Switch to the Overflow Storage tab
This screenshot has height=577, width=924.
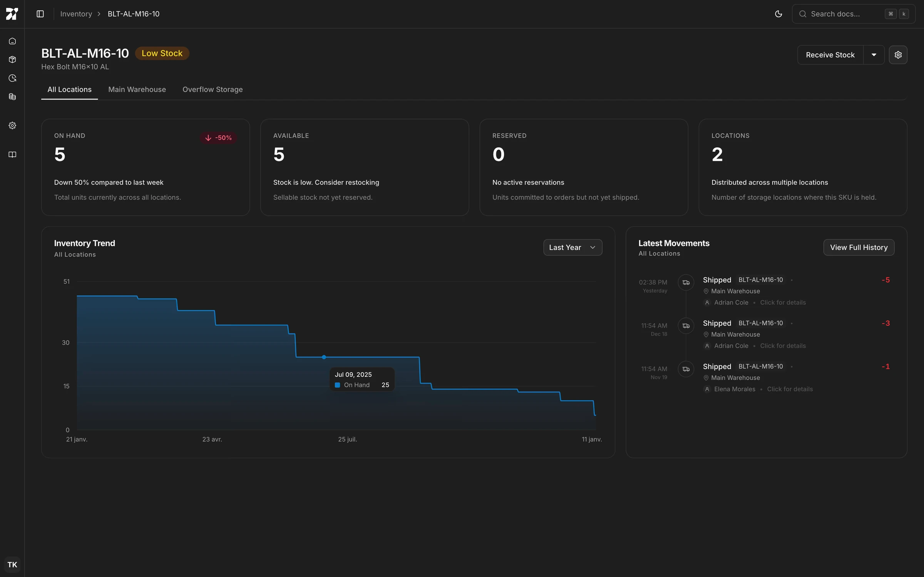(x=213, y=90)
